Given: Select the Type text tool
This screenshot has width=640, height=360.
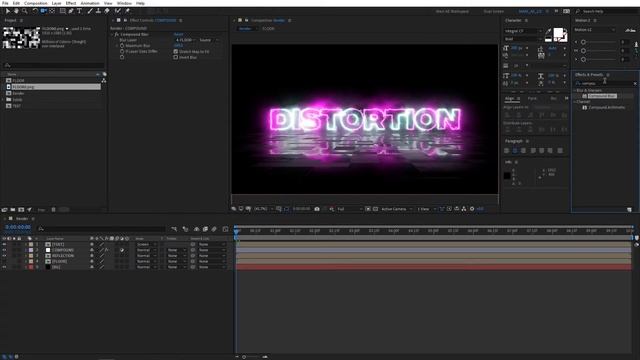Looking at the screenshot, I should (x=80, y=11).
